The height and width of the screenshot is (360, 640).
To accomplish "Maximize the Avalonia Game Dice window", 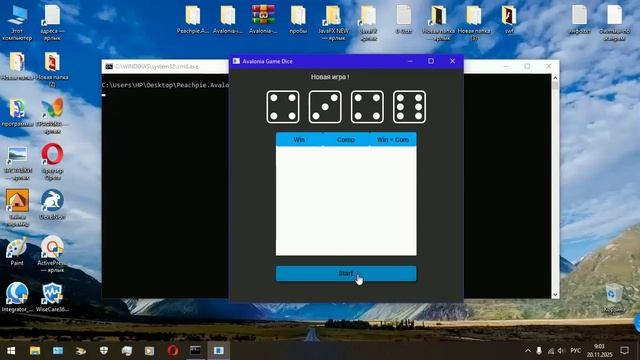I will (431, 61).
